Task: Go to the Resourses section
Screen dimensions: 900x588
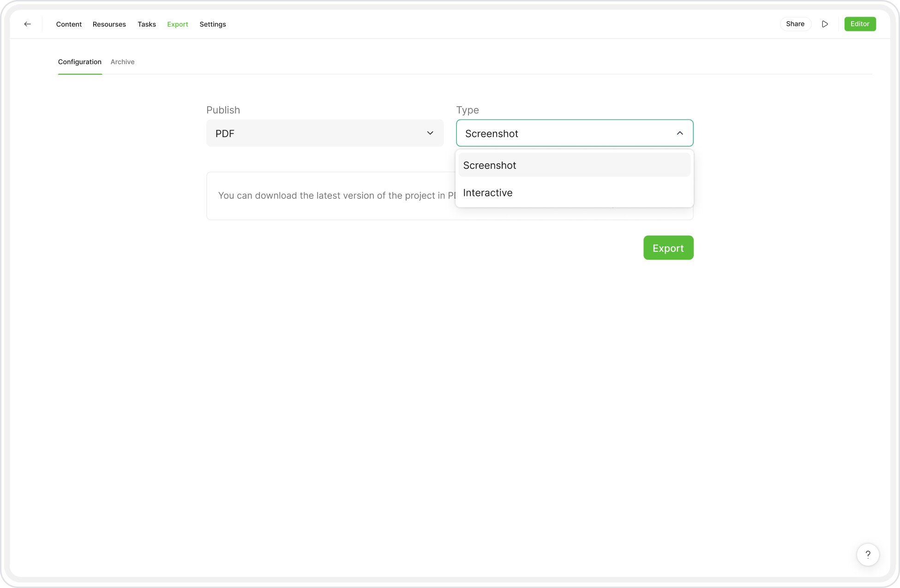Action: (x=109, y=24)
